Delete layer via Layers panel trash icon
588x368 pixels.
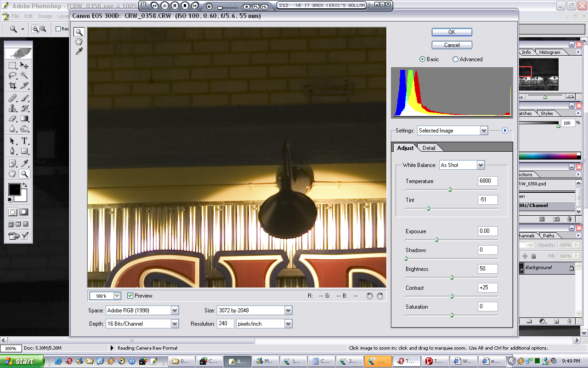[x=569, y=321]
